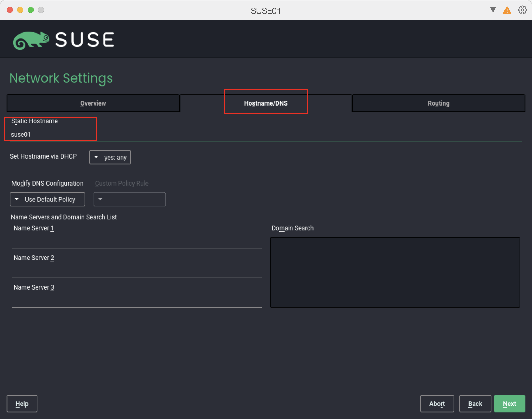This screenshot has height=419, width=532.
Task: Click the SUSE chameleon logo
Action: 31,40
